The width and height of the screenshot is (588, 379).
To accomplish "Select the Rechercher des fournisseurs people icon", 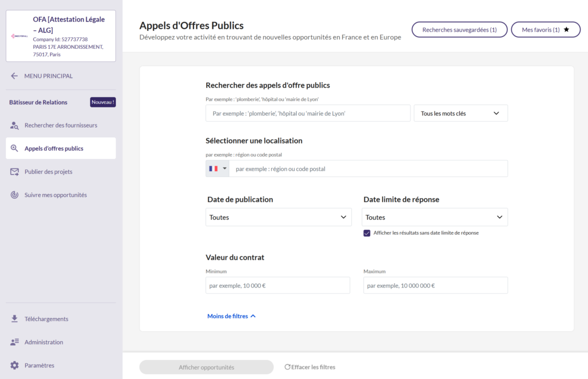I will click(14, 125).
